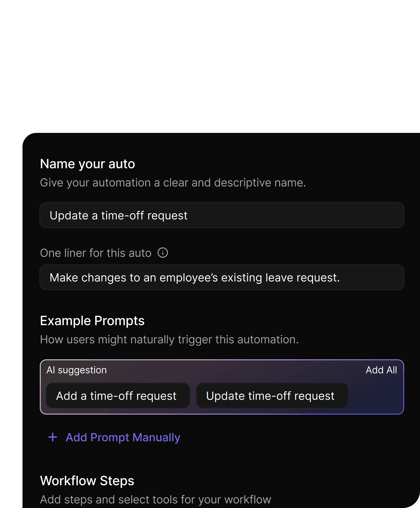Click the 'Workflow Steps' heading
420x508 pixels.
click(x=87, y=481)
